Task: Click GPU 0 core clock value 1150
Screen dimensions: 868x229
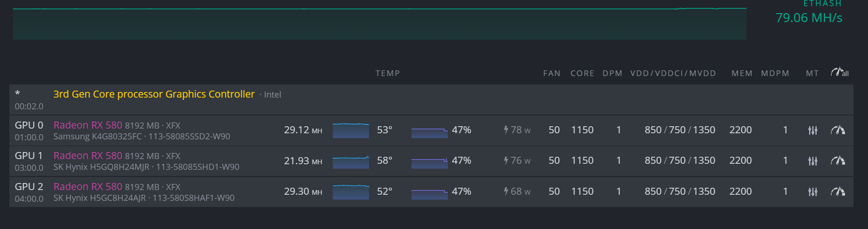Action: (582, 130)
